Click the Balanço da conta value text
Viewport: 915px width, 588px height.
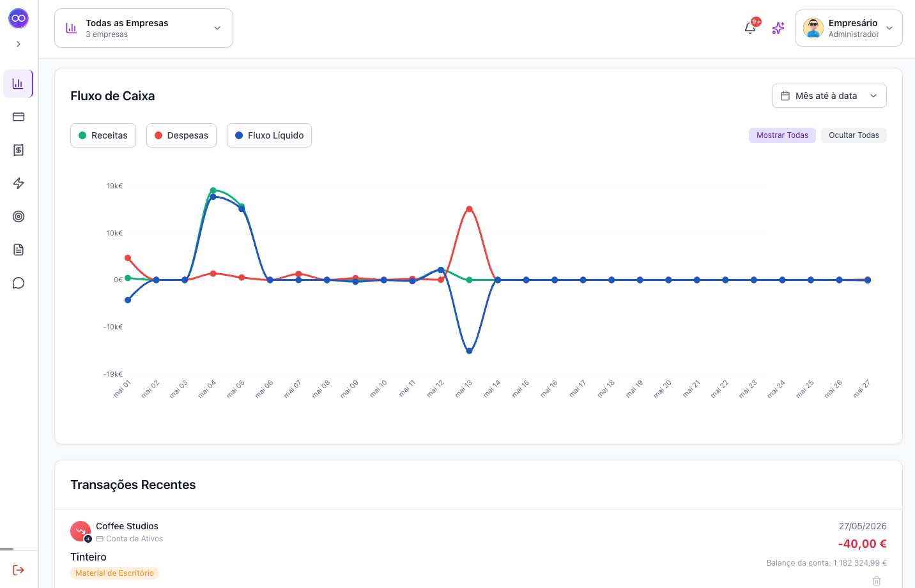pos(826,563)
